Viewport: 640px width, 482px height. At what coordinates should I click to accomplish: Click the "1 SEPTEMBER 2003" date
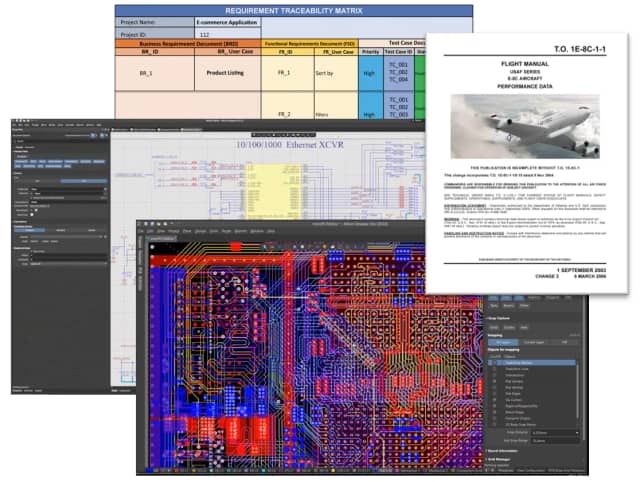click(x=581, y=270)
